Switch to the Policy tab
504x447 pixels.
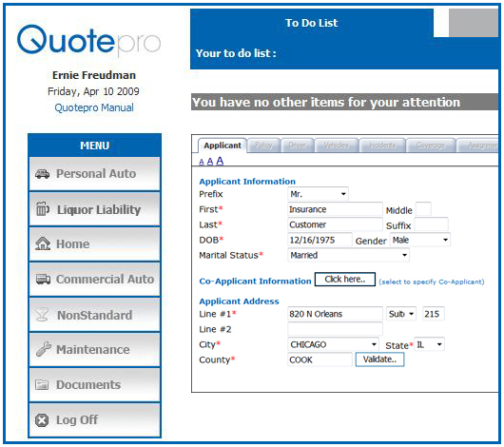click(263, 146)
